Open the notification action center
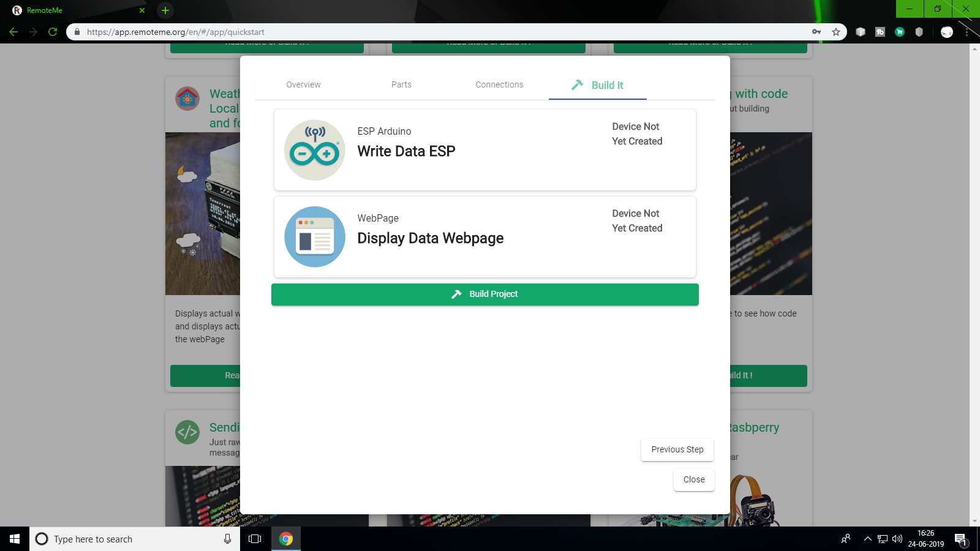 pyautogui.click(x=961, y=539)
